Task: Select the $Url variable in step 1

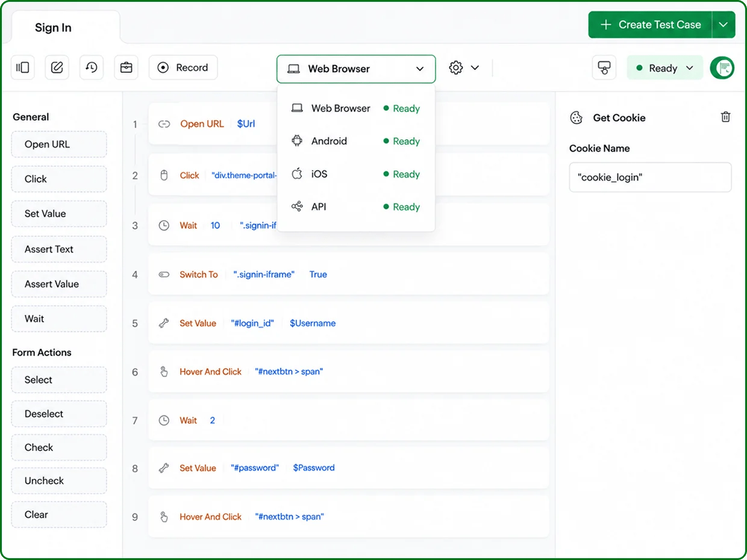Action: pos(246,124)
